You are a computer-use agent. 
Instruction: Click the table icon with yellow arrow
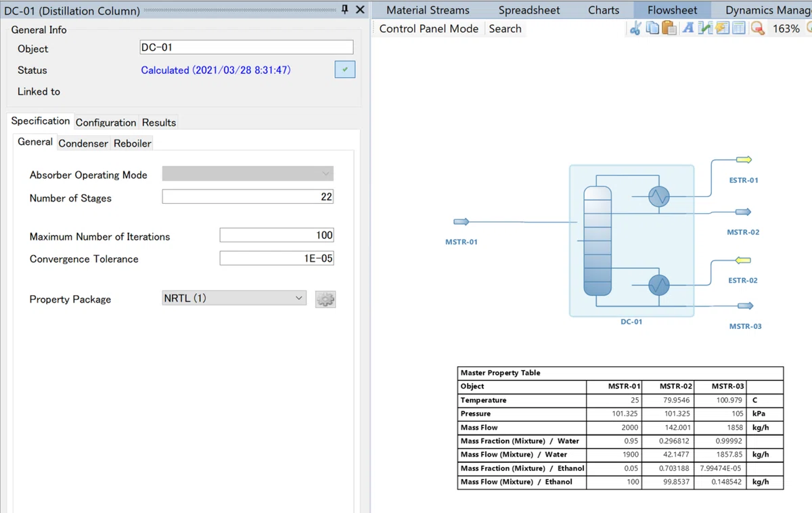(x=722, y=28)
